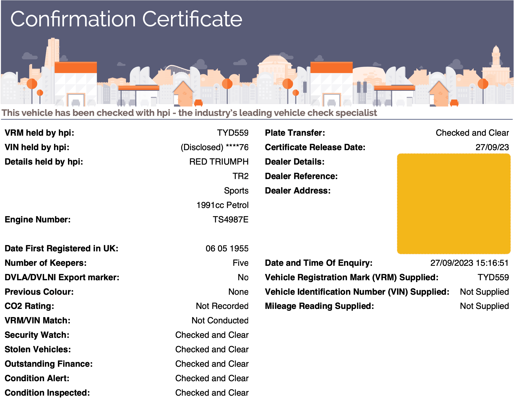The image size is (515, 420).
Task: Click the Not Recorded CO2 value
Action: (222, 306)
